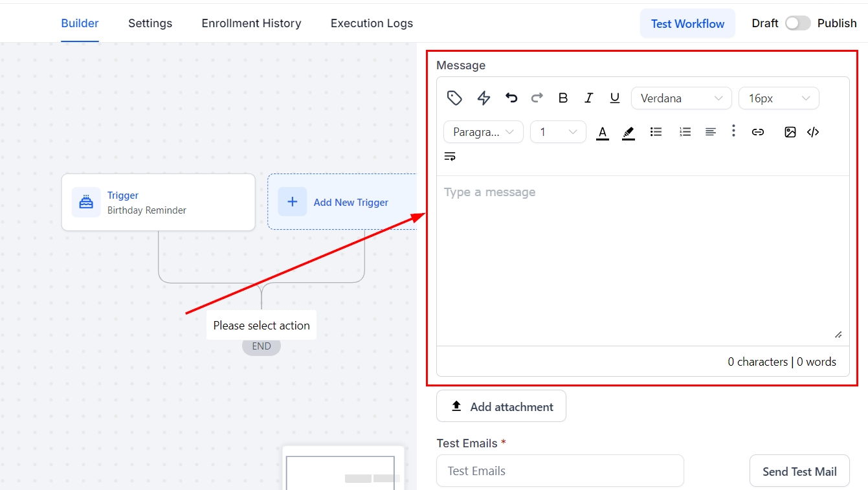Click the Test Workflow button
Viewport: 868px width, 490px height.
click(687, 24)
